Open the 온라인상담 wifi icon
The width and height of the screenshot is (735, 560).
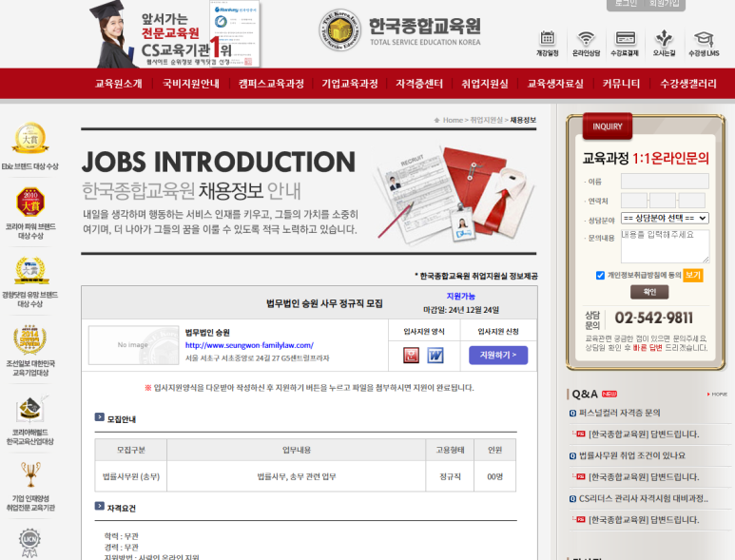pos(586,38)
